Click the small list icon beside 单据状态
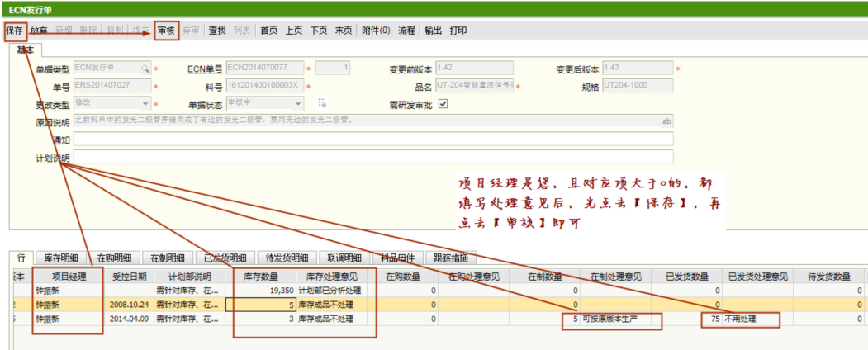The height and width of the screenshot is (350, 868). (x=322, y=103)
